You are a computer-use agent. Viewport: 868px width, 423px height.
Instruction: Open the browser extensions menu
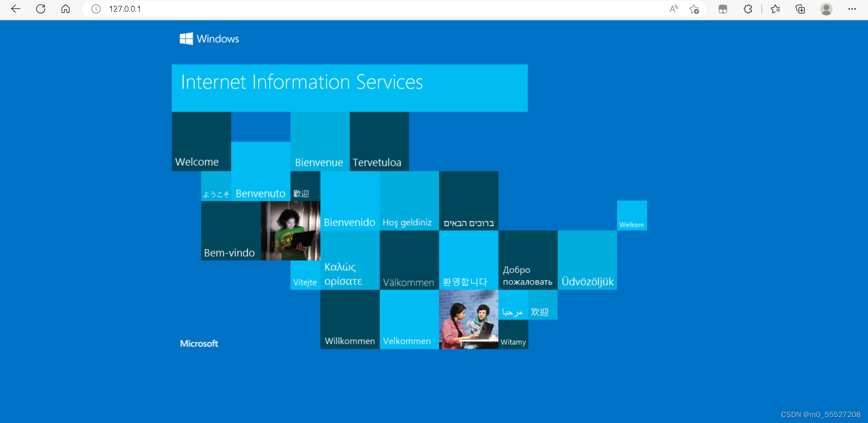(x=748, y=9)
